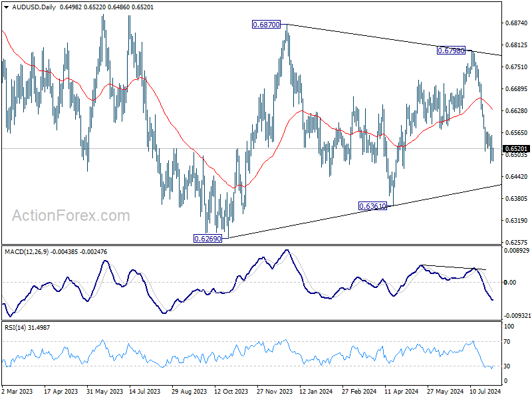Select the MACD 0.008929 scale value
Image resolution: width=532 pixels, height=399 pixels.
[517, 251]
